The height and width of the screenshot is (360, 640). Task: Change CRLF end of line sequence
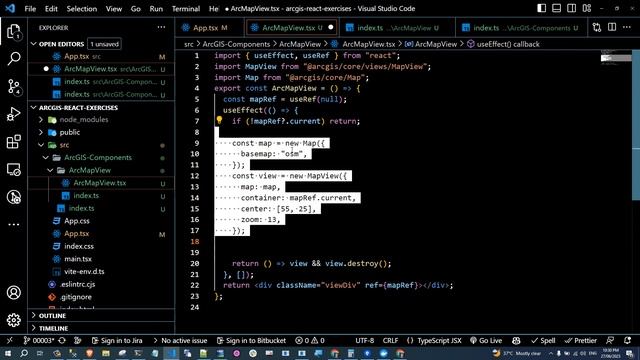tap(390, 340)
